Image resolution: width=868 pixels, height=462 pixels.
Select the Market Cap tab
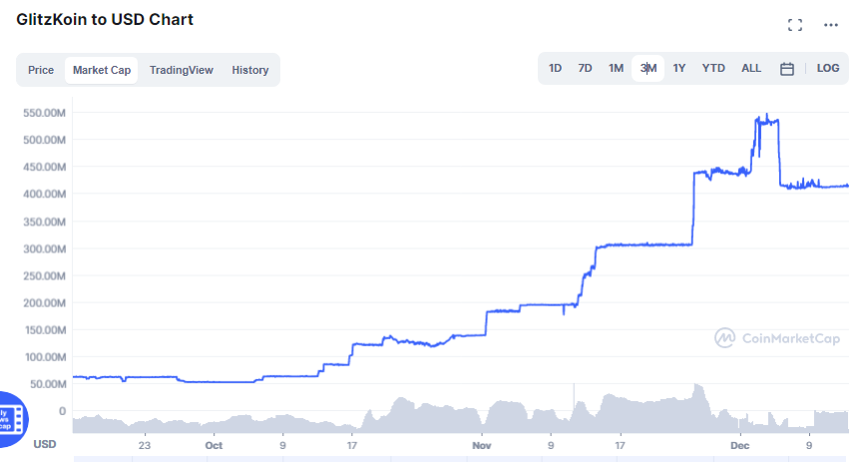coord(102,71)
